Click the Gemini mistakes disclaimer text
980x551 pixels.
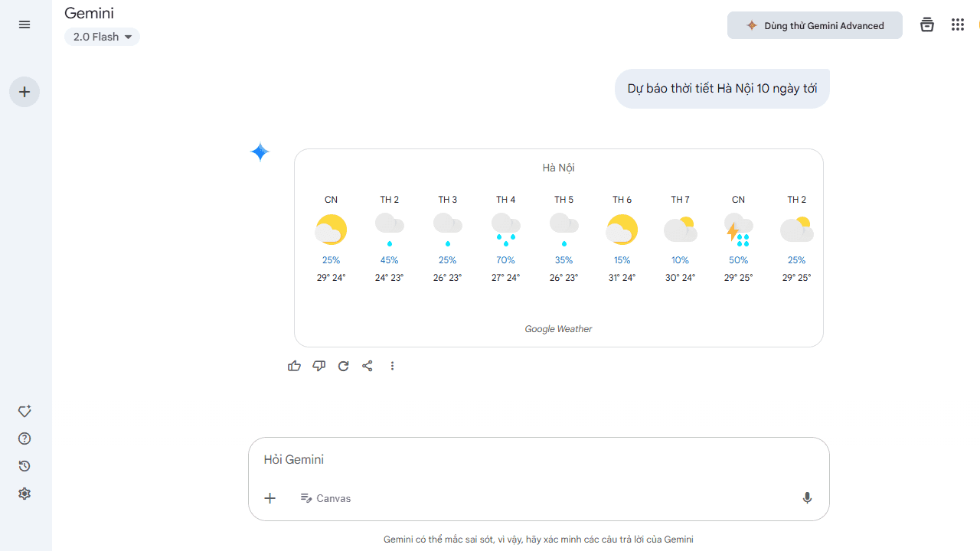[x=538, y=540]
